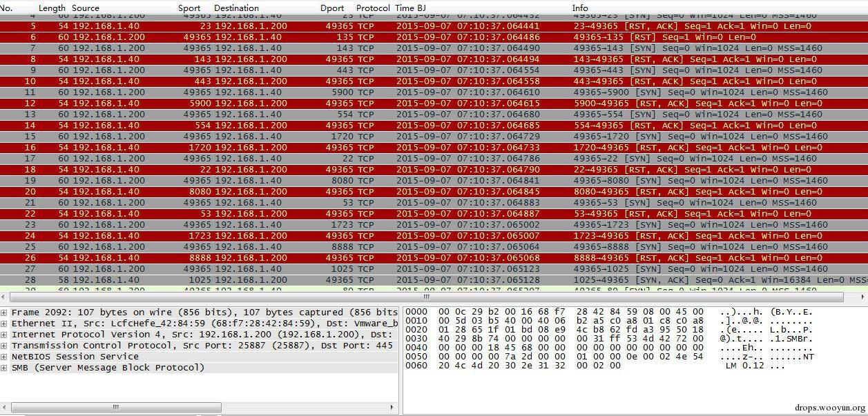
Task: Select packet 18 RST, ACK from port 22
Action: [434, 170]
